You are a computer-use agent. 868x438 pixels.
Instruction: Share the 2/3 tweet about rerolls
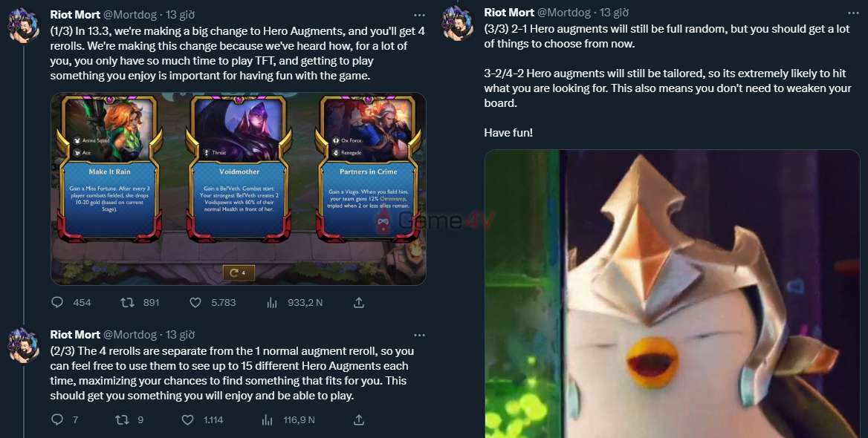click(359, 419)
